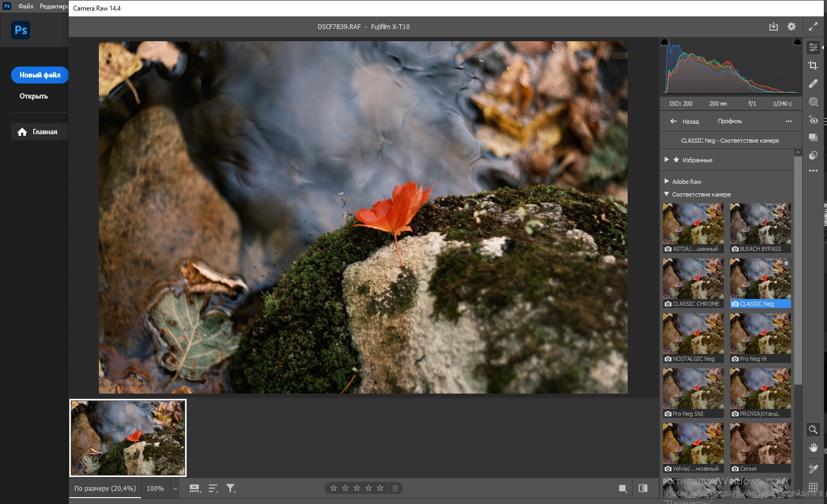827x504 pixels.
Task: Select the BLEACH BYPASS profile
Action: [x=760, y=229]
